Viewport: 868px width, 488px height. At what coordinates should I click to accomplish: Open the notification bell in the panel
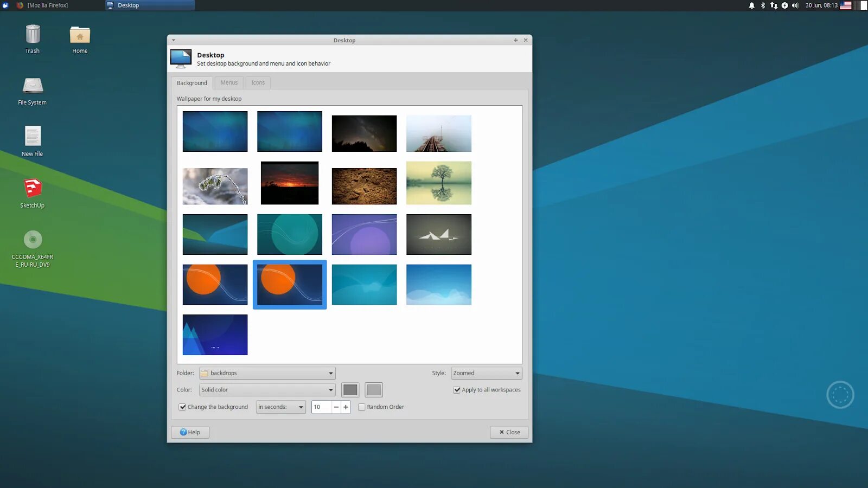[x=751, y=5]
